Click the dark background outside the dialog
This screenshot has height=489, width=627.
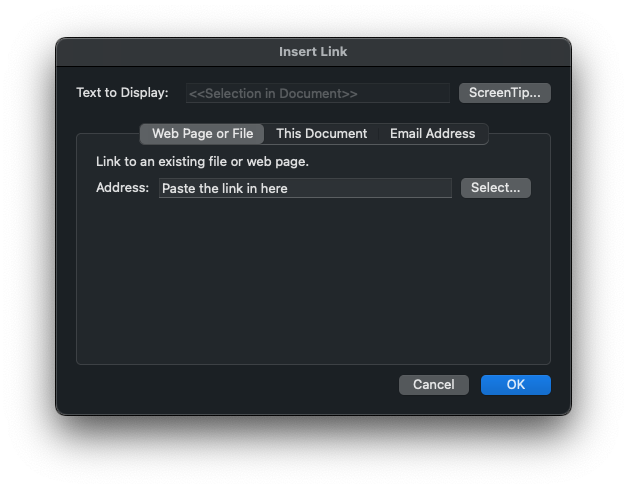pyautogui.click(x=30, y=450)
